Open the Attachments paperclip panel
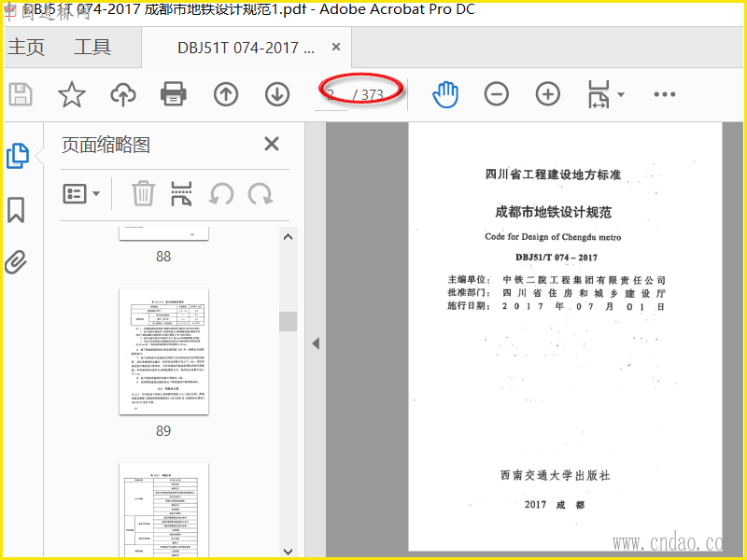Viewport: 747px width, 560px height. (16, 262)
